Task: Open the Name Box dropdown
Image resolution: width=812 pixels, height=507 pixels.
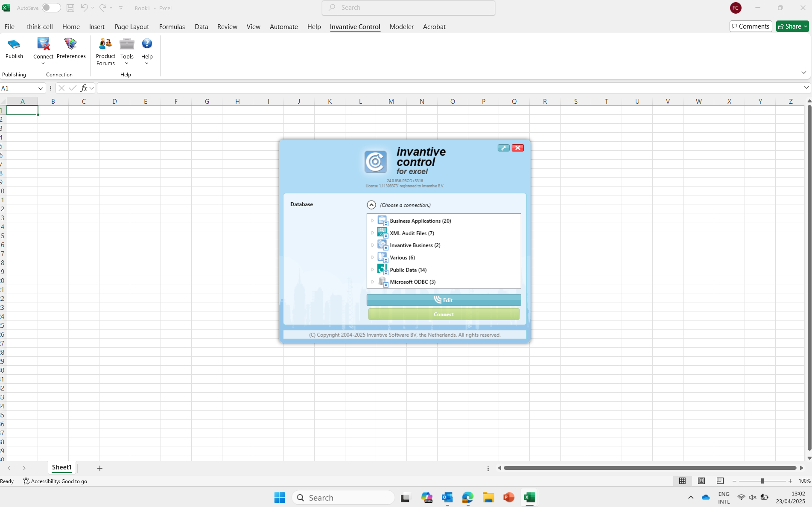Action: [x=41, y=88]
